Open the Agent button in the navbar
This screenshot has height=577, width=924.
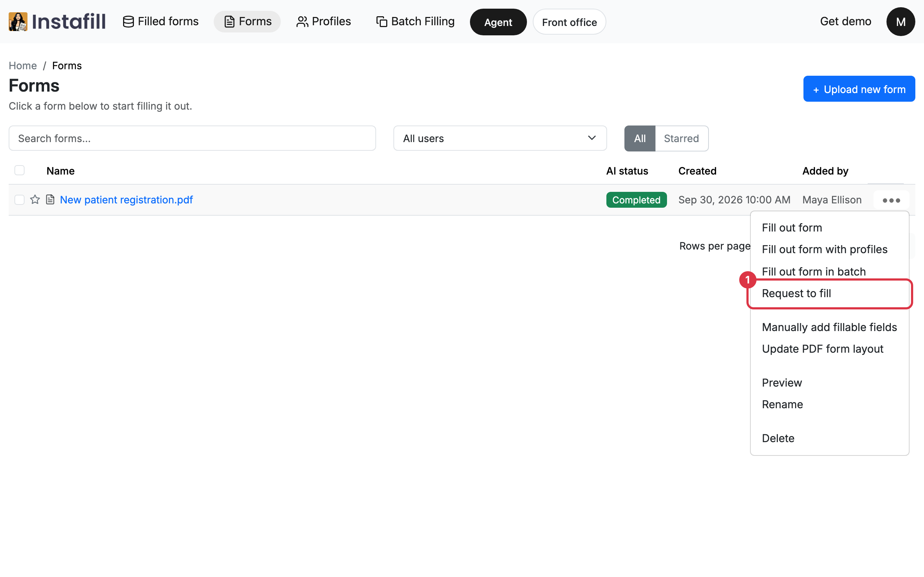click(498, 22)
